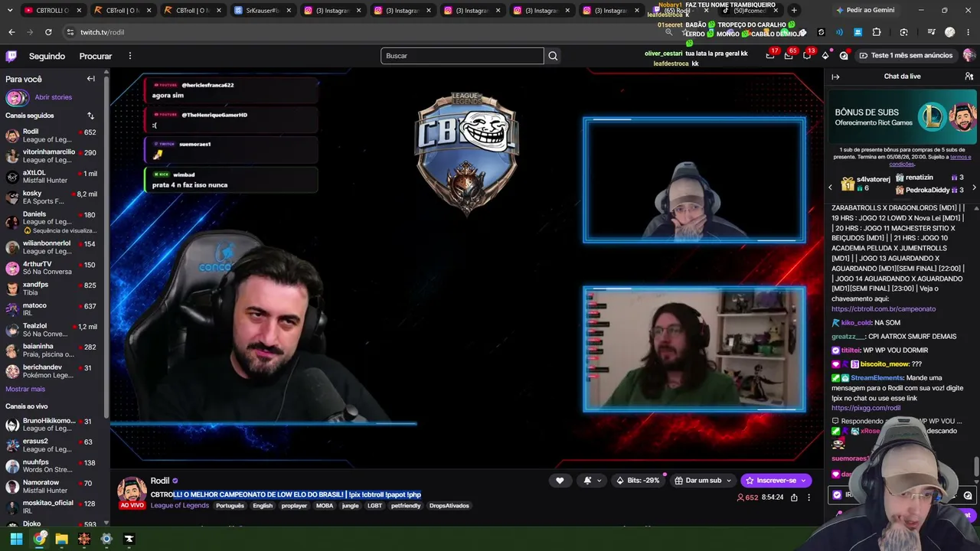Open Abrir stories link

click(x=54, y=97)
